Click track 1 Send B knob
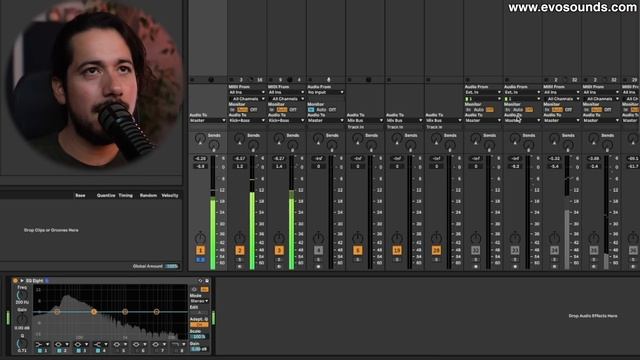640x360 pixels. pyautogui.click(x=214, y=145)
